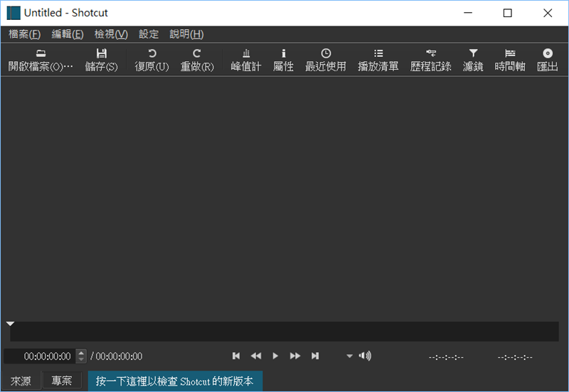Expand the zoom dropdown arrow beside volume
This screenshot has width=569, height=392.
click(x=349, y=356)
